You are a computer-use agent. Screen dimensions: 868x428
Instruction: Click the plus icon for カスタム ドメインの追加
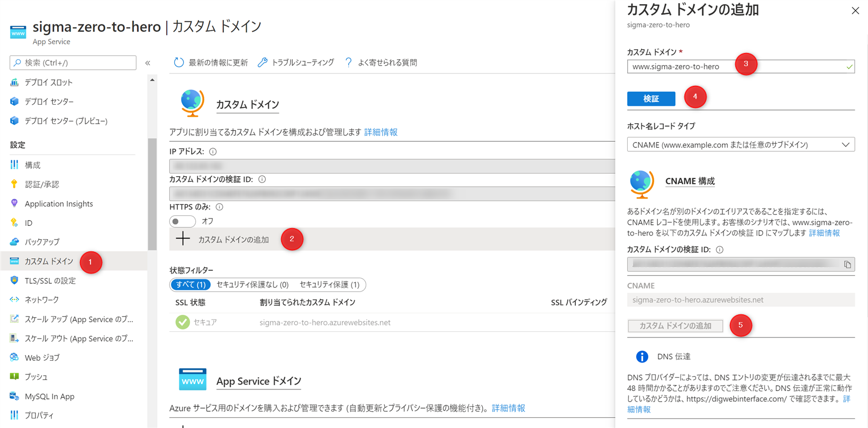[183, 239]
